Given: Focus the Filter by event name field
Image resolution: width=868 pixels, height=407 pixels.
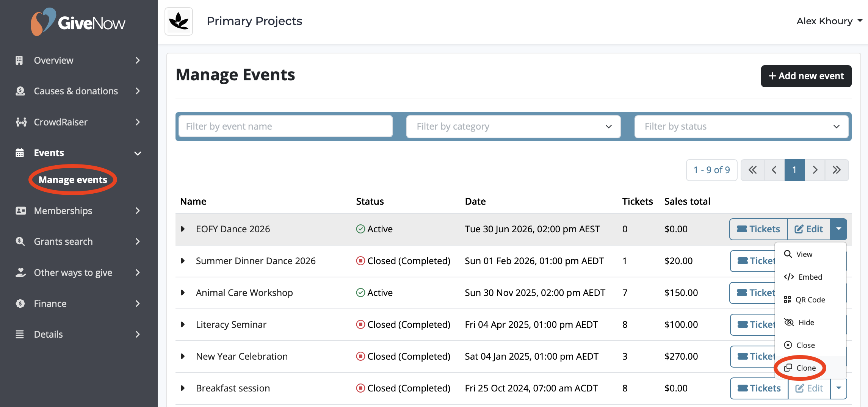Looking at the screenshot, I should [285, 126].
